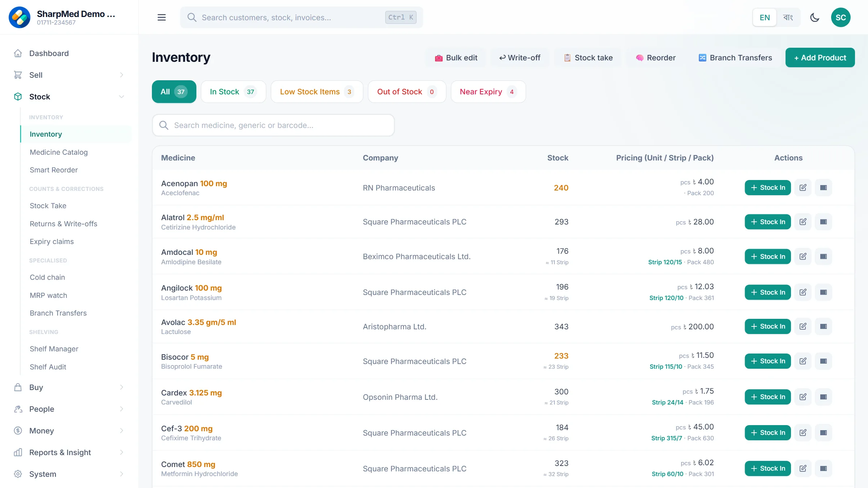The height and width of the screenshot is (488, 868).
Task: Expand the System menu chevron
Action: point(122,474)
